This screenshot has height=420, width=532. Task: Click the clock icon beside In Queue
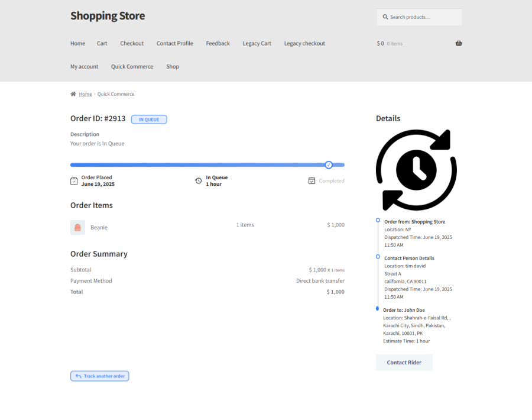pyautogui.click(x=199, y=180)
